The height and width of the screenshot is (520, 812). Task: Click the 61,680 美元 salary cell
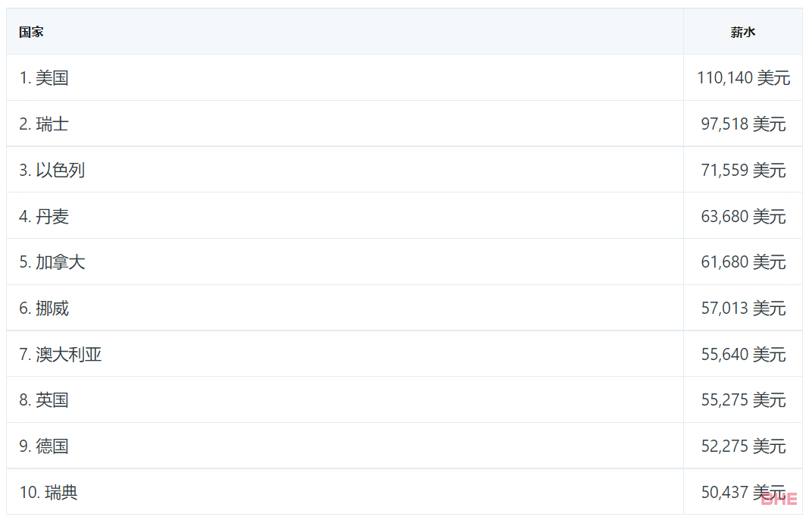tap(743, 262)
